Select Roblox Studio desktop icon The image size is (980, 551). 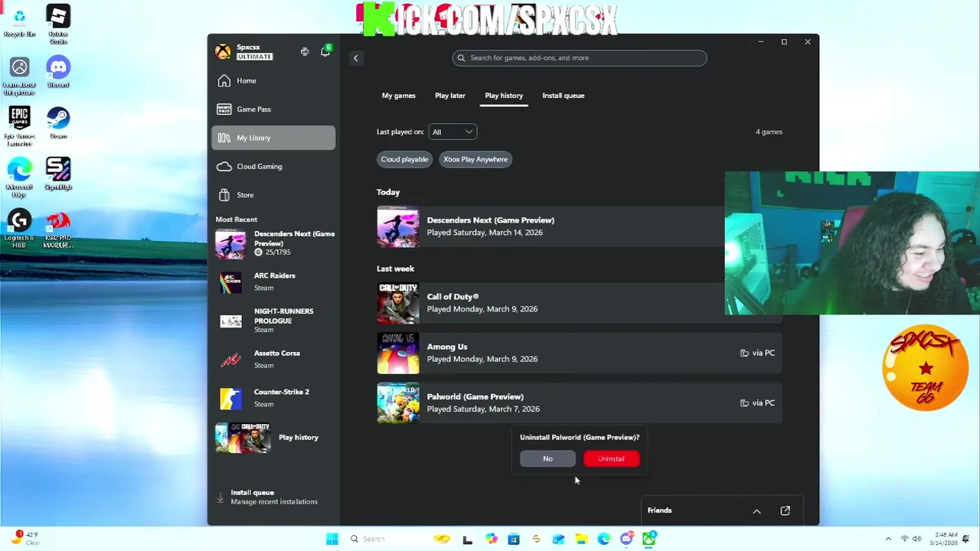pos(58,24)
